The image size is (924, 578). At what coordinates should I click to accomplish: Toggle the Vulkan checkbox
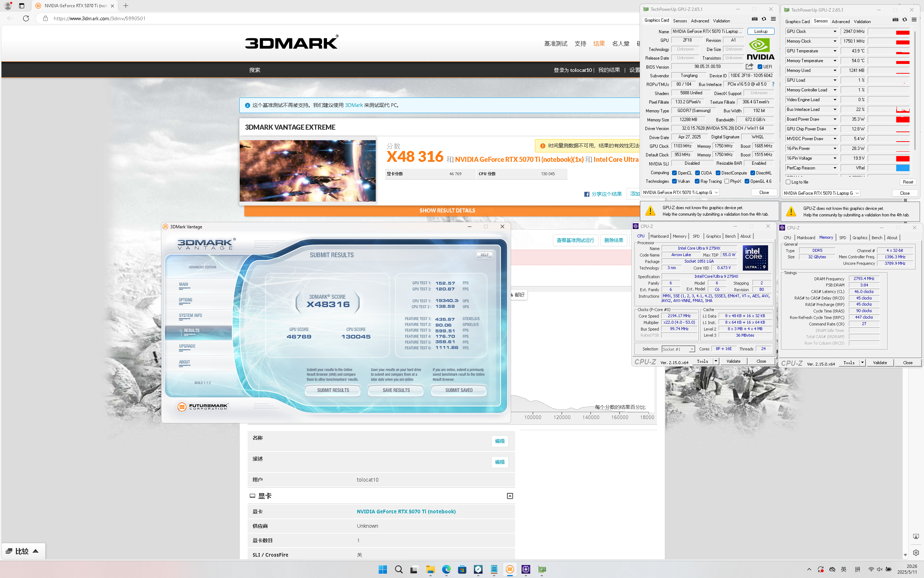[674, 181]
